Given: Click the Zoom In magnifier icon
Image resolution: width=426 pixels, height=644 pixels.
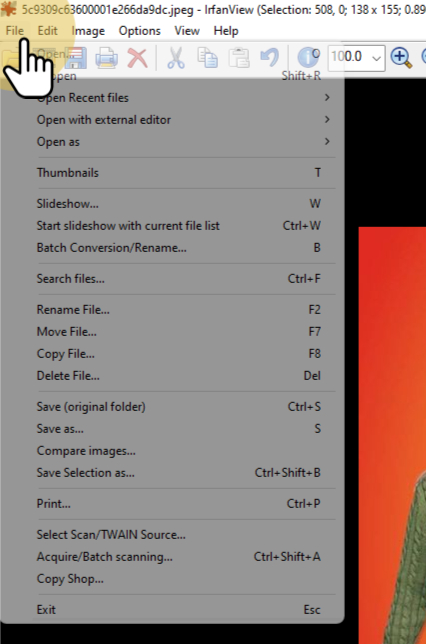Looking at the screenshot, I should (x=401, y=58).
